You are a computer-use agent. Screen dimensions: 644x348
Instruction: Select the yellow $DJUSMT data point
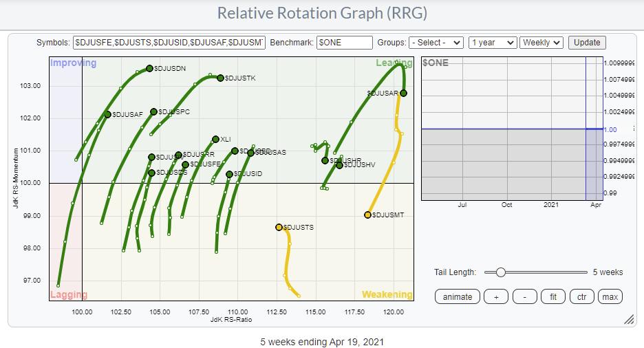click(367, 215)
